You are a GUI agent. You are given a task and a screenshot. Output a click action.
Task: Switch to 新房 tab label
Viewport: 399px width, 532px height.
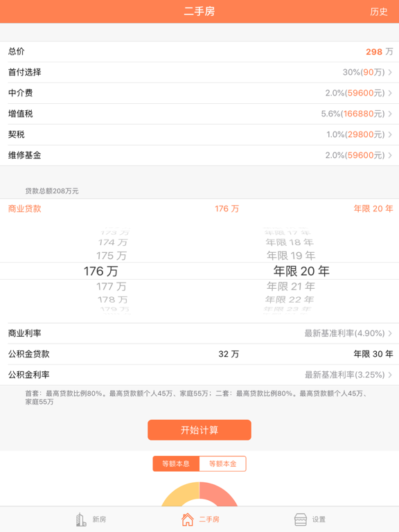pyautogui.click(x=99, y=520)
